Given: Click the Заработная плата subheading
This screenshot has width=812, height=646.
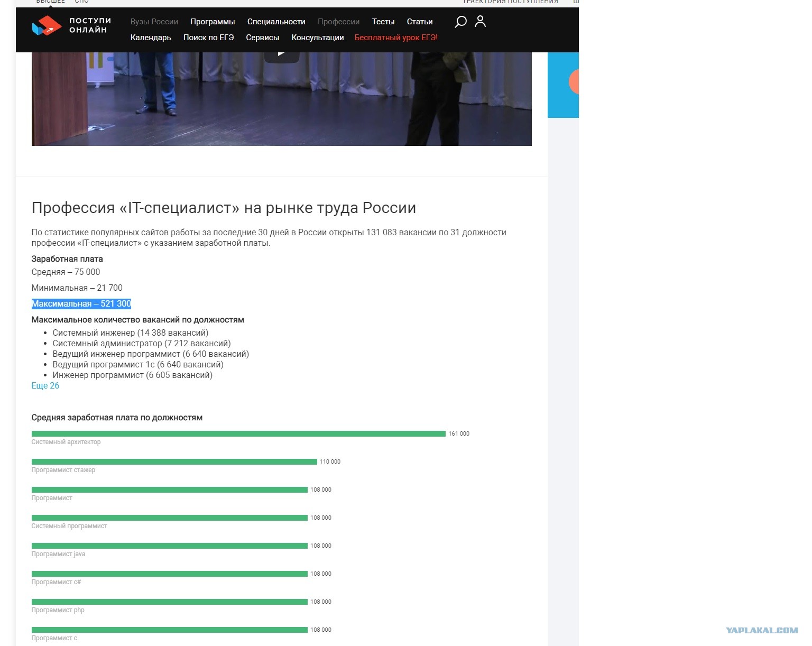Looking at the screenshot, I should point(67,259).
